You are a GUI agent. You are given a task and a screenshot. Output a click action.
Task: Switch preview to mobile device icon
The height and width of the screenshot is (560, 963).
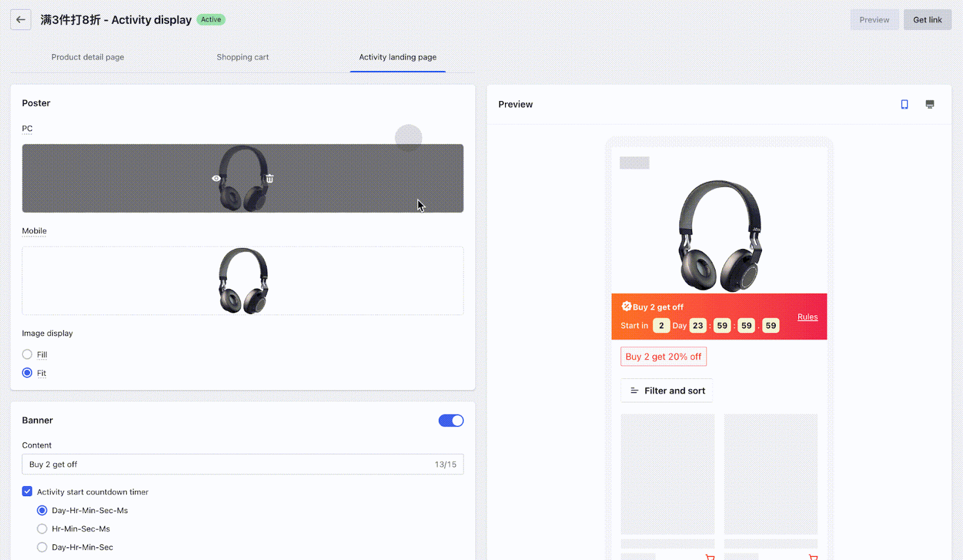pos(904,105)
